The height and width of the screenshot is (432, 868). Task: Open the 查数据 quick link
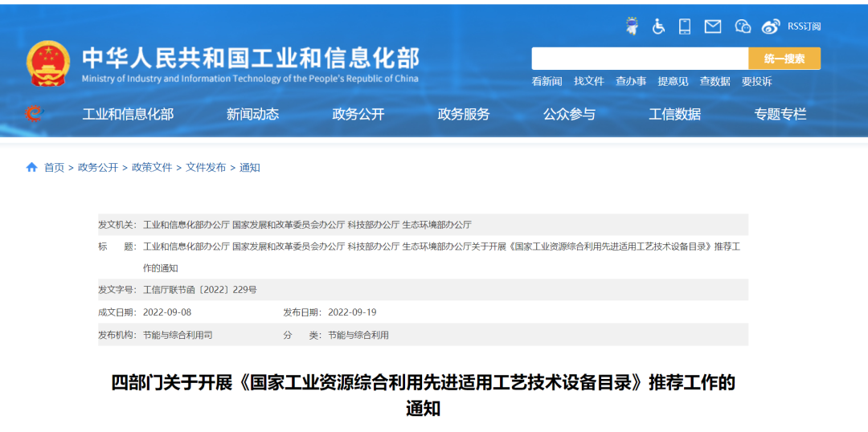(x=714, y=81)
